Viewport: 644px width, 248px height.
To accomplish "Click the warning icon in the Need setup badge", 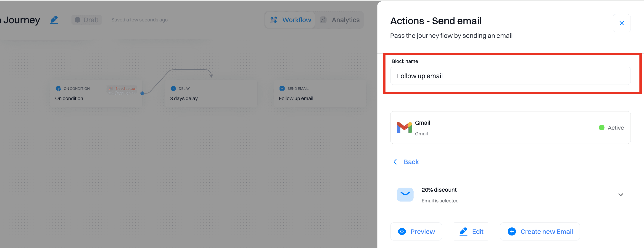I will click(x=111, y=89).
